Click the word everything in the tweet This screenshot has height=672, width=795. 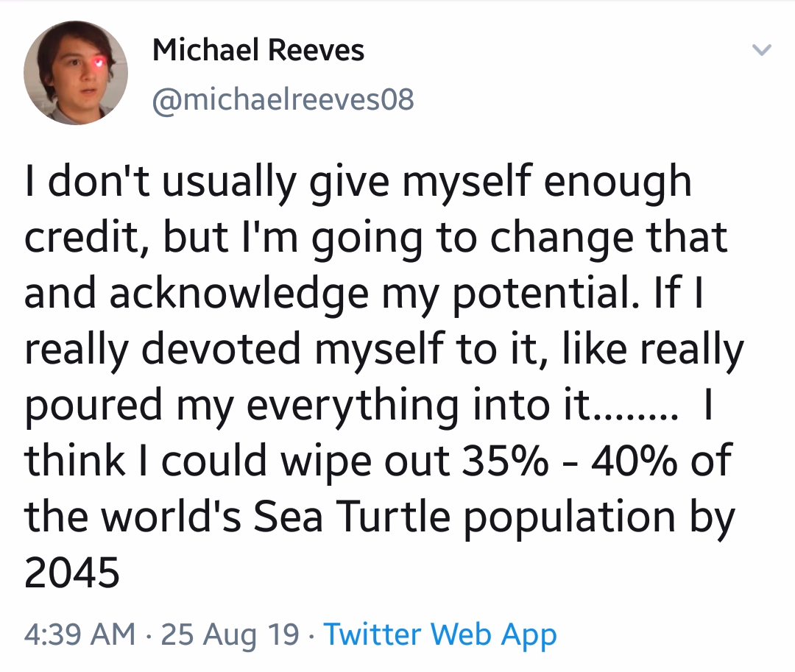352,406
